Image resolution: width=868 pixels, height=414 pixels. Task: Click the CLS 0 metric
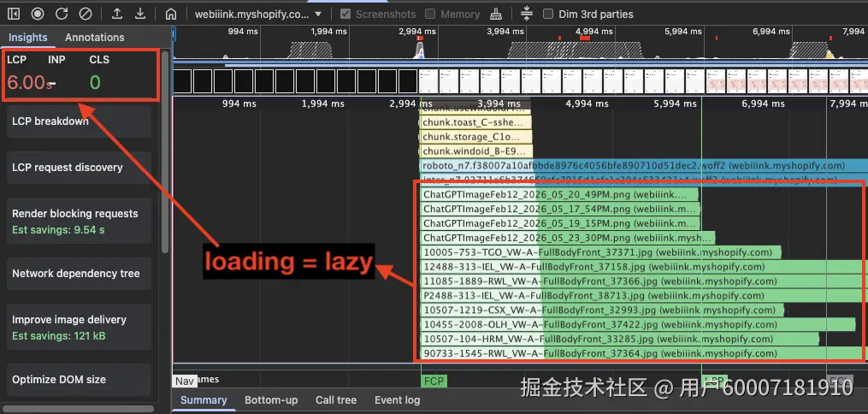(95, 82)
